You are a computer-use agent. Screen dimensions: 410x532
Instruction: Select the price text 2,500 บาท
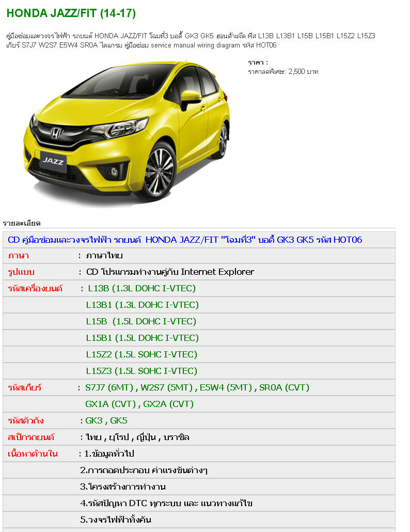point(303,72)
